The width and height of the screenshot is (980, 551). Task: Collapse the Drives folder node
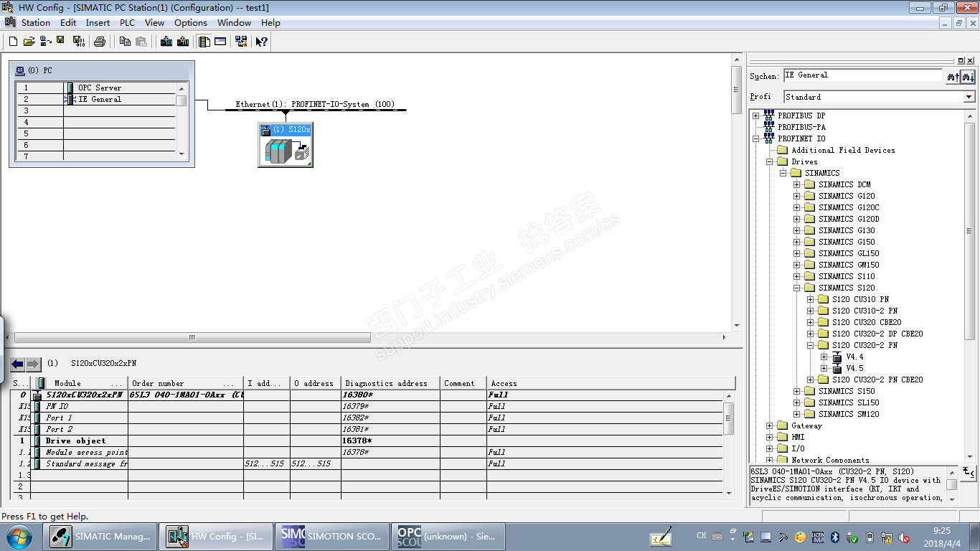pyautogui.click(x=769, y=161)
